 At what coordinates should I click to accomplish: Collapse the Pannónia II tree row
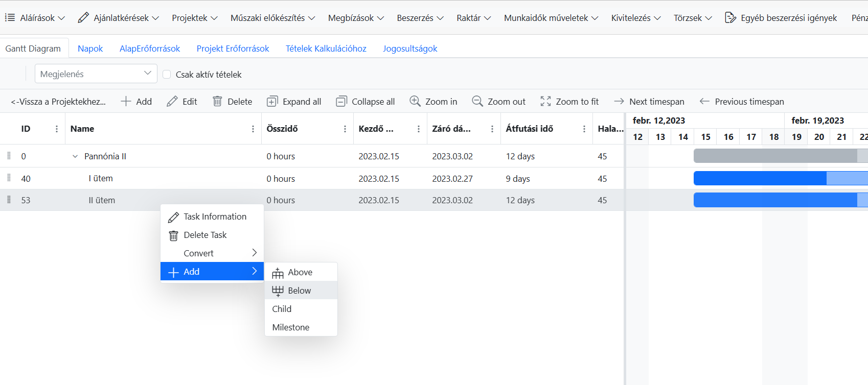click(x=75, y=157)
